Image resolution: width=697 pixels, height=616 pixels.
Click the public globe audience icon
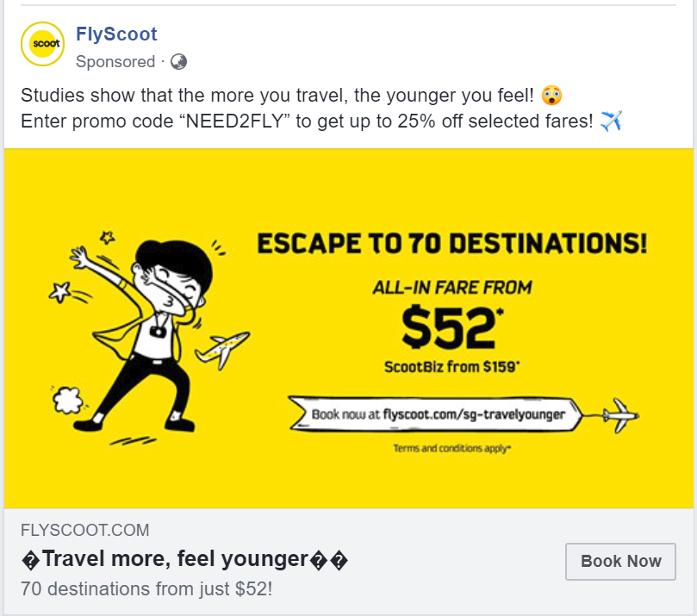point(178,62)
